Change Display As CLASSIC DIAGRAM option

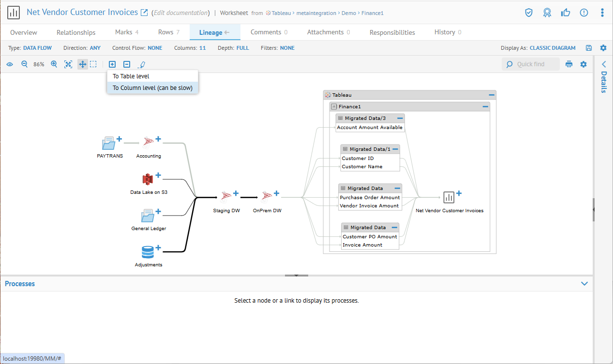[x=553, y=48]
